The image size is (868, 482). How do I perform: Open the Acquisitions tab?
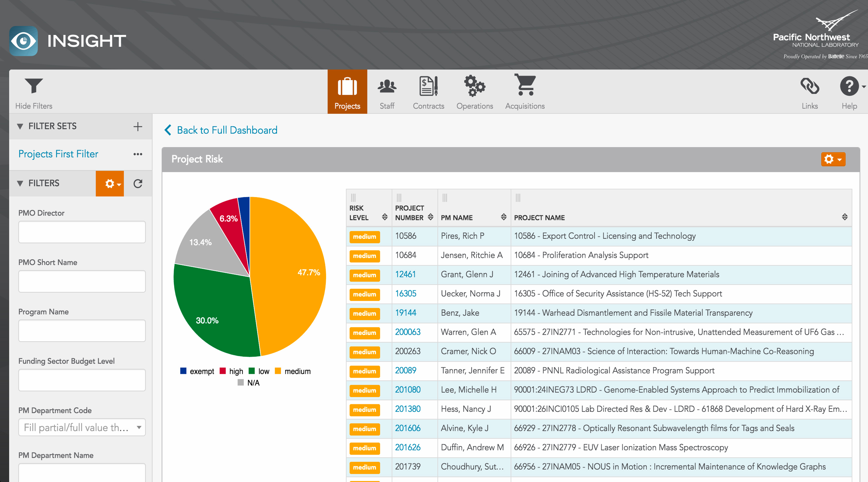[525, 92]
